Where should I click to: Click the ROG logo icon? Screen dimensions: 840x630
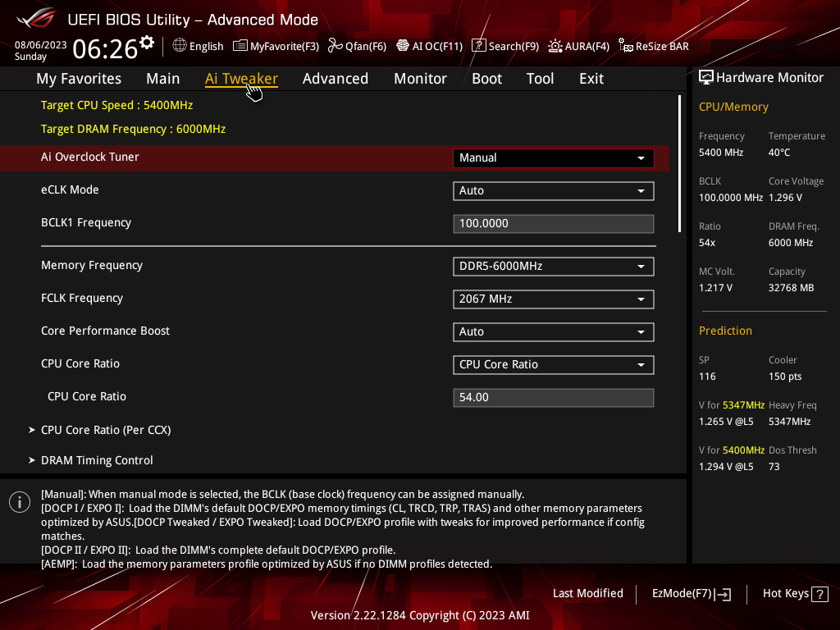coord(36,18)
